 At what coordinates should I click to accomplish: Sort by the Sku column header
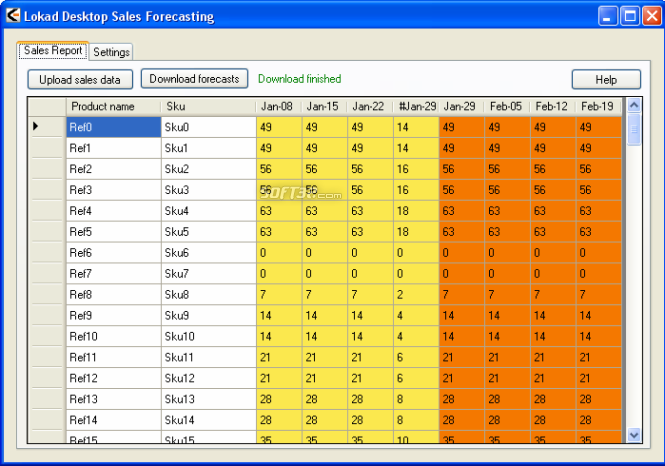tap(208, 107)
